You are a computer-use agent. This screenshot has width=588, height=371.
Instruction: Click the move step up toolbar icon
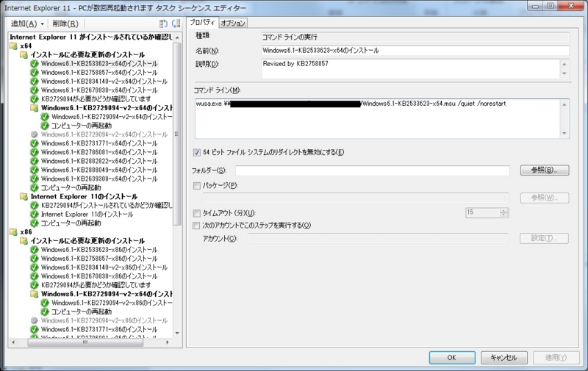click(163, 24)
